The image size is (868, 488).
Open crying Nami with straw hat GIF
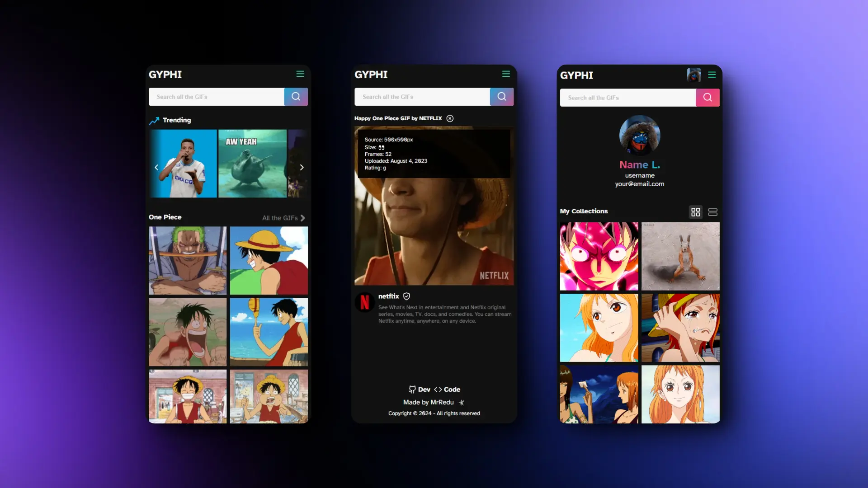(x=680, y=328)
